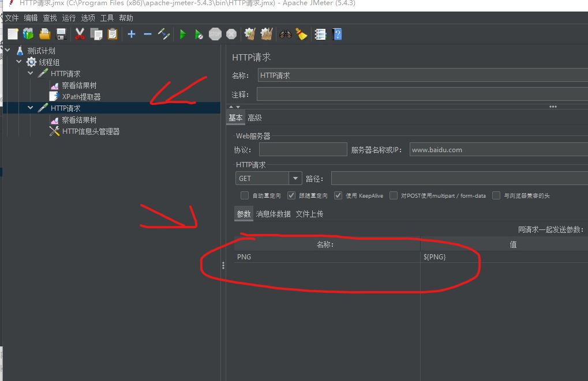The height and width of the screenshot is (381, 588).
Task: Switch to the 高级 tab
Action: click(254, 118)
